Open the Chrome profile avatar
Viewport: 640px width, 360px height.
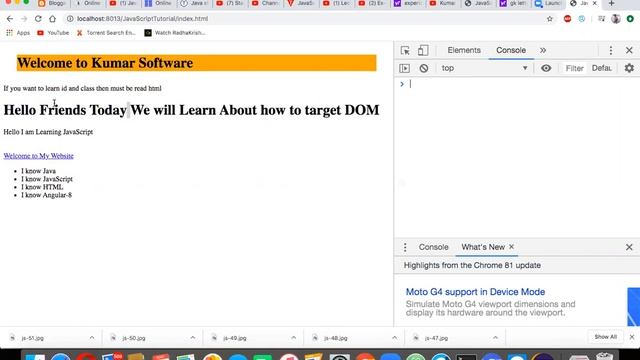(x=616, y=19)
